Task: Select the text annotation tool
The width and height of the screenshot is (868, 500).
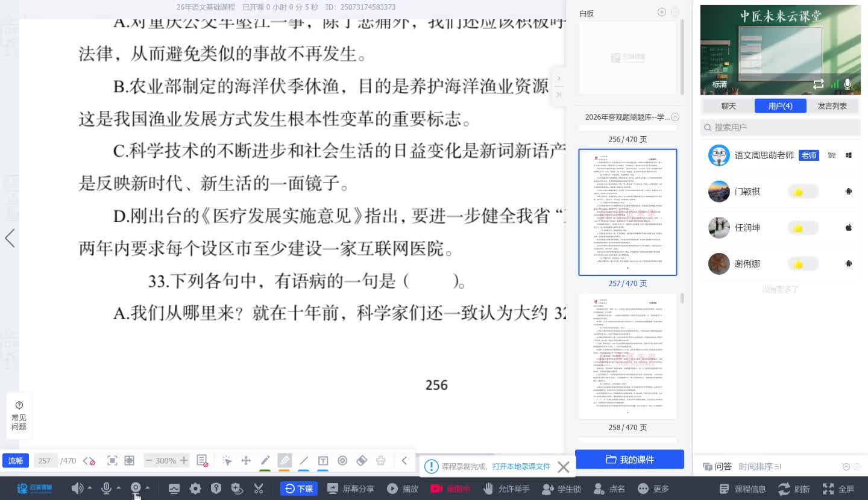Action: [323, 461]
